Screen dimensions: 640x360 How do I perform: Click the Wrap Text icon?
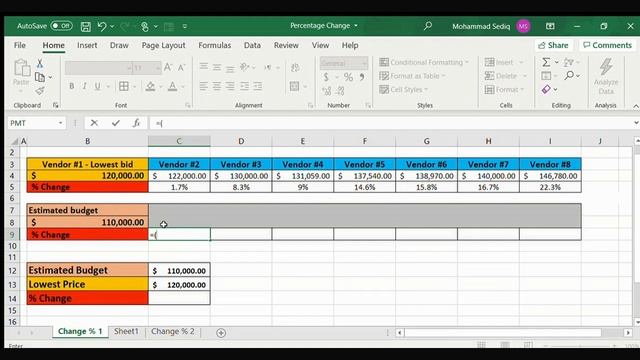[x=295, y=68]
